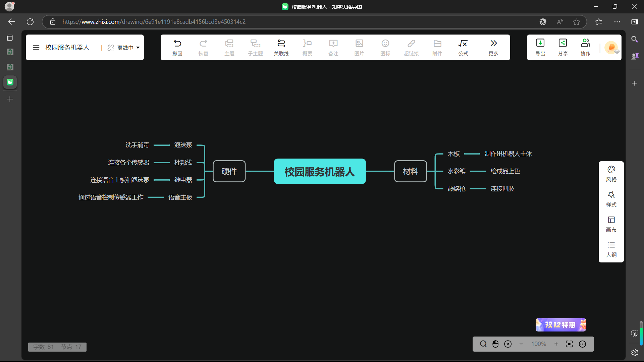Select the central node 校园服务机器人
Viewport: 644px width, 362px height.
tap(320, 171)
